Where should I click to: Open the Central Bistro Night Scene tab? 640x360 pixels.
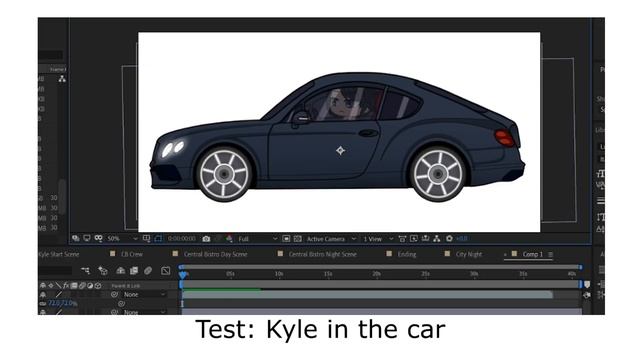pyautogui.click(x=322, y=254)
